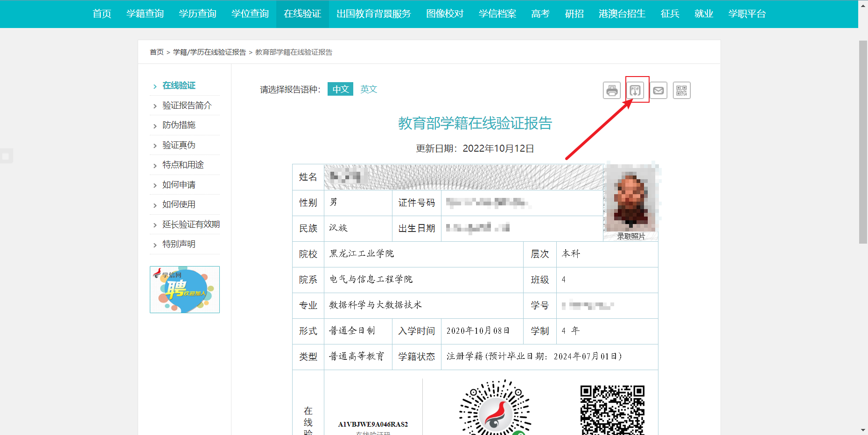The height and width of the screenshot is (435, 868).
Task: Click the 普通全日制 study form value
Action: (x=352, y=331)
